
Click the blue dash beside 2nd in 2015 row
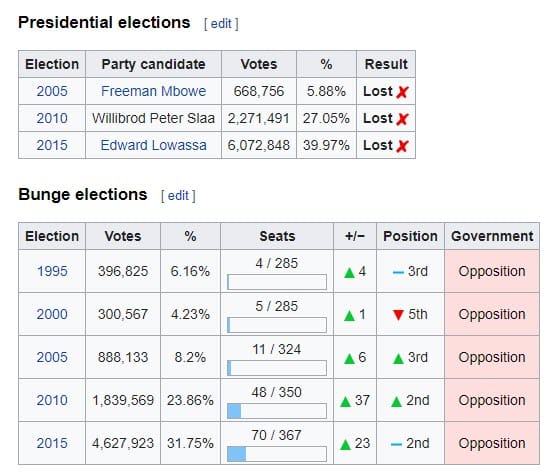click(396, 445)
